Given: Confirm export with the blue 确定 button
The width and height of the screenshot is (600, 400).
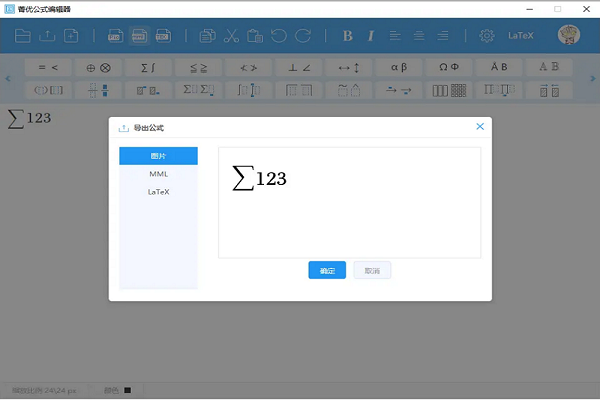Looking at the screenshot, I should tap(327, 270).
